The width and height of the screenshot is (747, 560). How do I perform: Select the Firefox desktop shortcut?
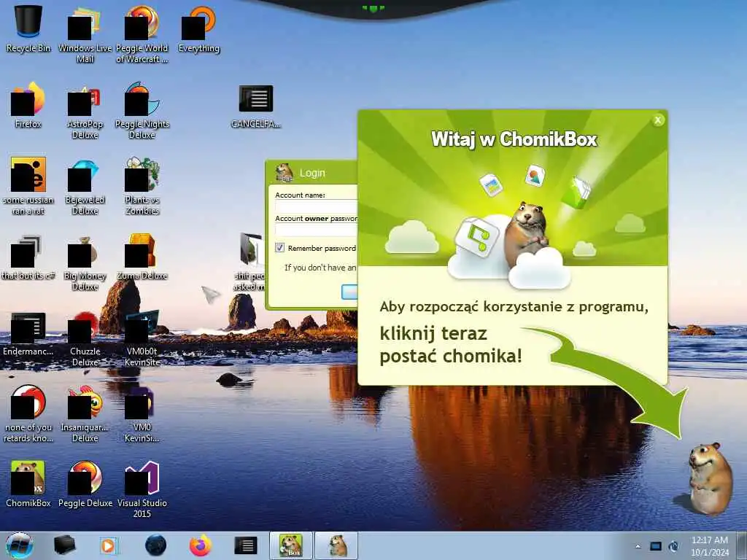coord(28,105)
